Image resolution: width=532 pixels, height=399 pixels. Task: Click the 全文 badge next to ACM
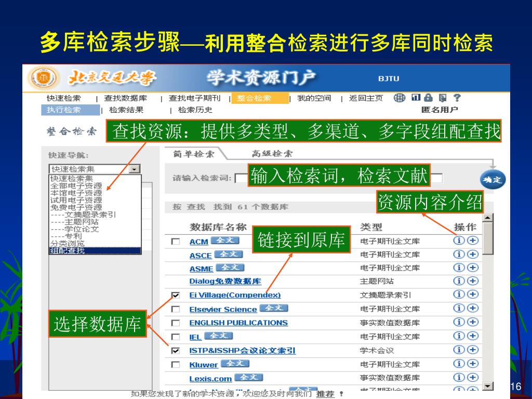click(x=225, y=240)
